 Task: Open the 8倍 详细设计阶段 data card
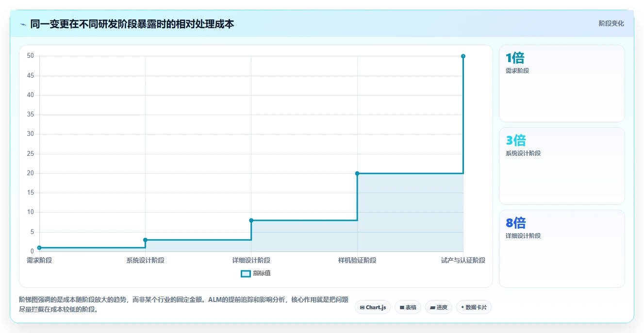(561, 249)
